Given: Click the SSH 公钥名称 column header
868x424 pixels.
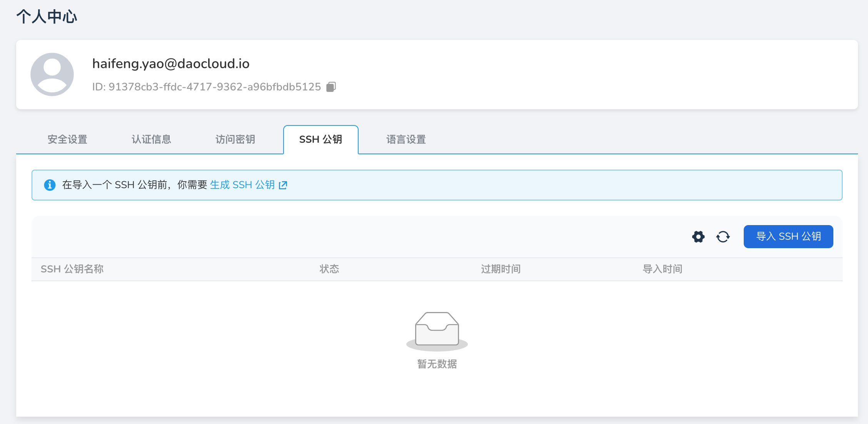Looking at the screenshot, I should click(x=73, y=269).
